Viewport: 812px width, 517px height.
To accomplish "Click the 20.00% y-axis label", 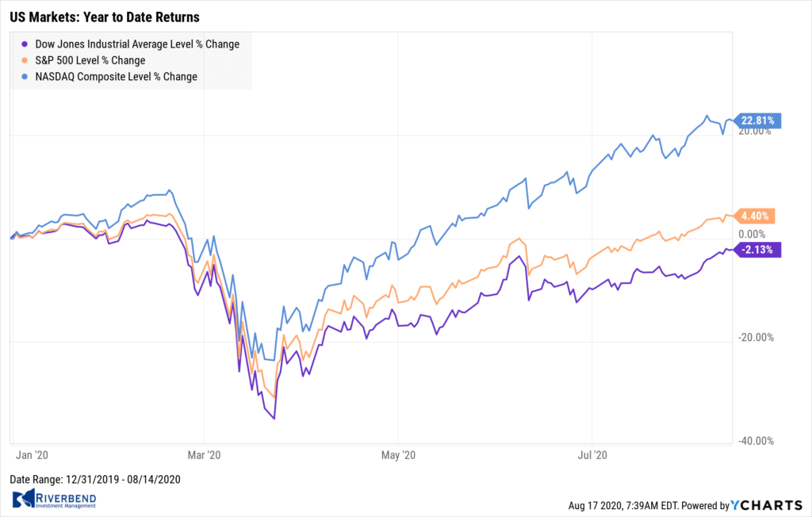I will point(754,132).
